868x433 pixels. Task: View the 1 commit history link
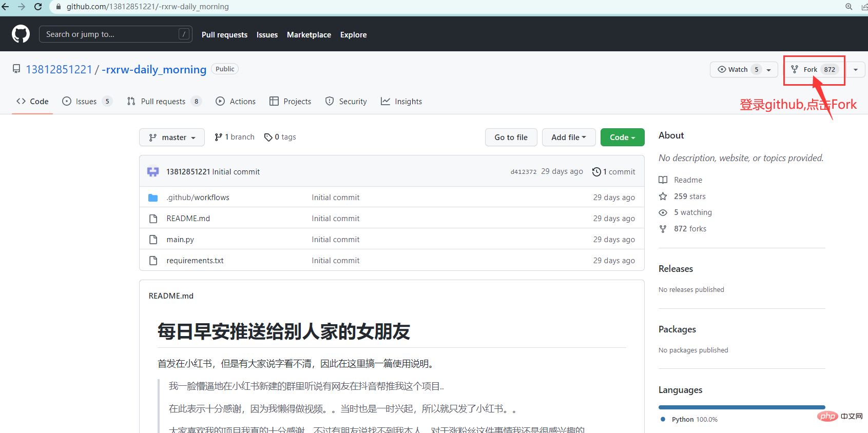tap(614, 172)
